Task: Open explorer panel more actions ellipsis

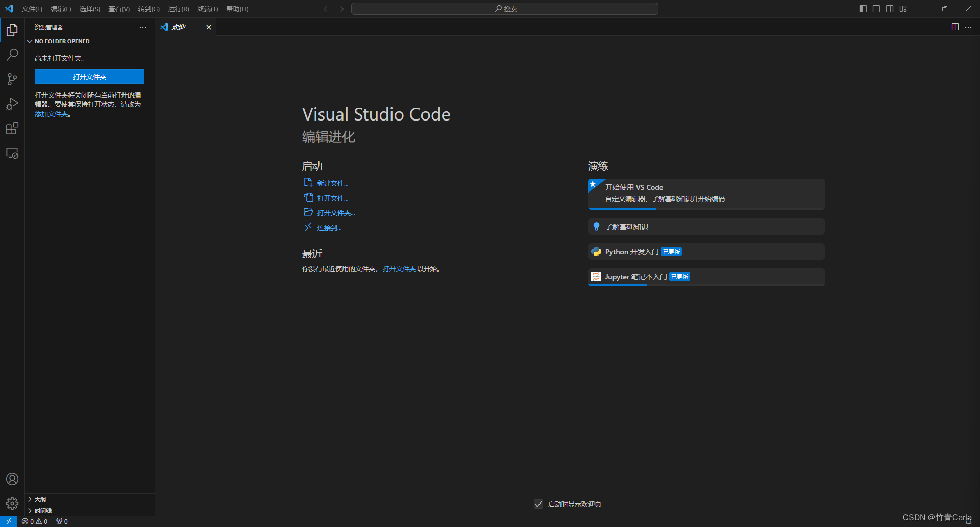Action: [x=143, y=27]
